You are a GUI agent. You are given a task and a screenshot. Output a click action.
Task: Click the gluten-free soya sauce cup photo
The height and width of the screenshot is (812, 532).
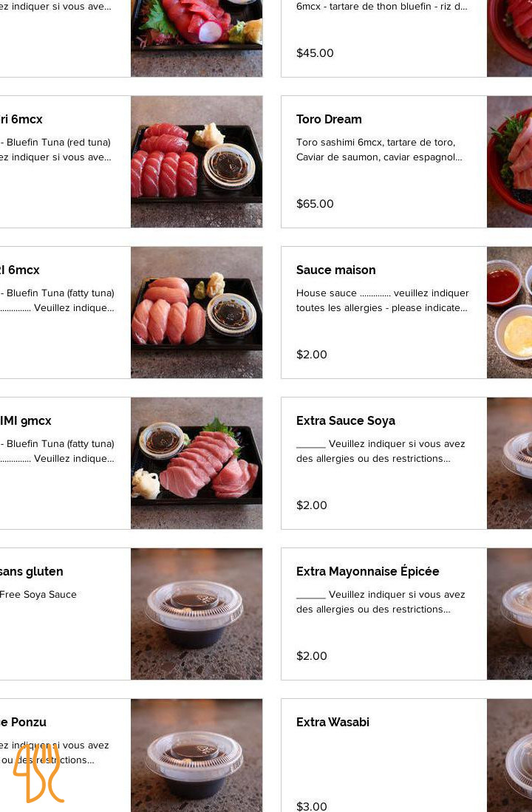[197, 613]
